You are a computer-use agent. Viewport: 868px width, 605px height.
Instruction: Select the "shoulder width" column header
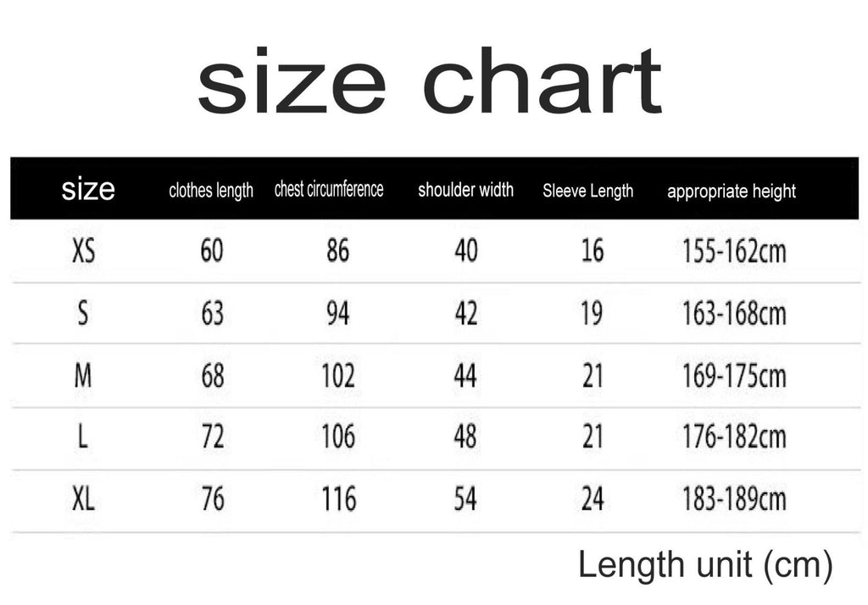(x=465, y=190)
